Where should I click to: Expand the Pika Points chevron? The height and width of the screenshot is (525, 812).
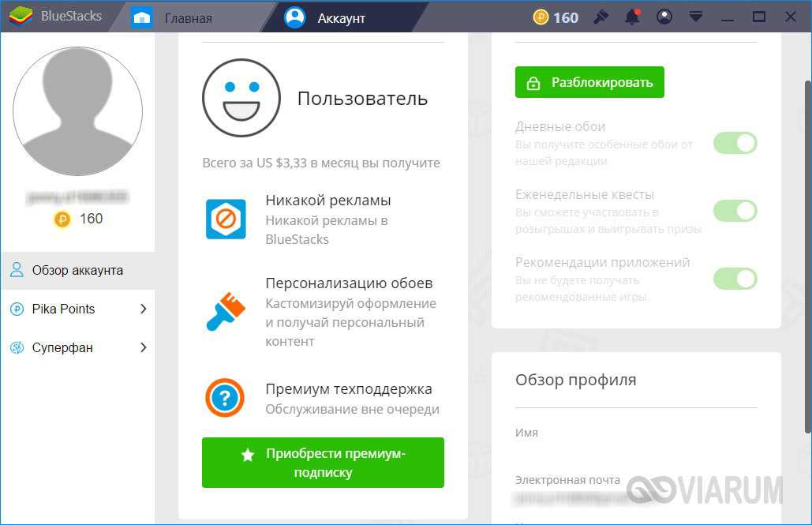tap(144, 309)
